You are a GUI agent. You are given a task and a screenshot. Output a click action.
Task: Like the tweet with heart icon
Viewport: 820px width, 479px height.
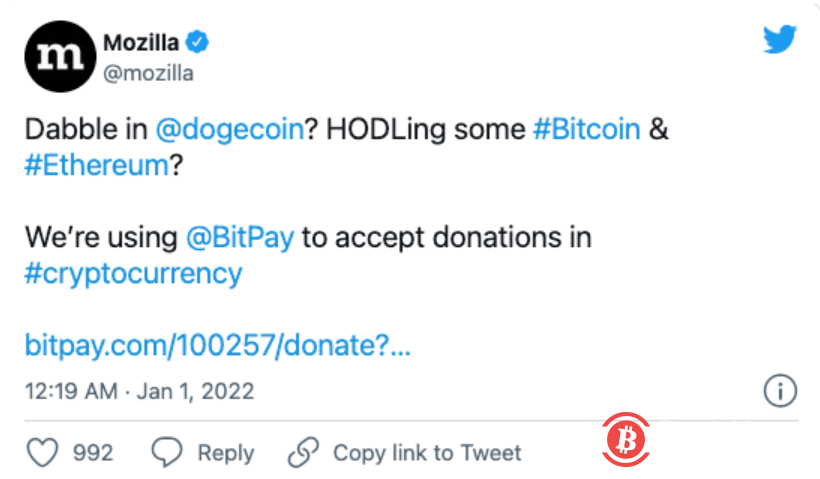coord(41,453)
